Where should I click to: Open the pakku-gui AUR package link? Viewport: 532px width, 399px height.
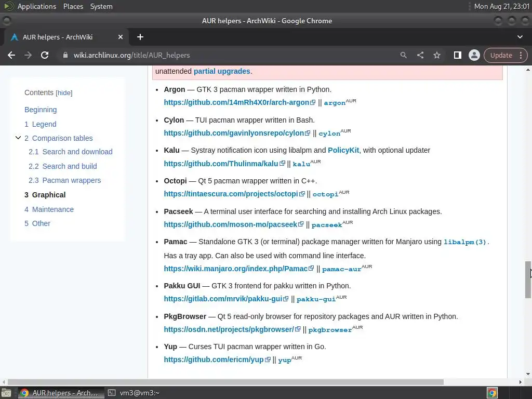316,299
